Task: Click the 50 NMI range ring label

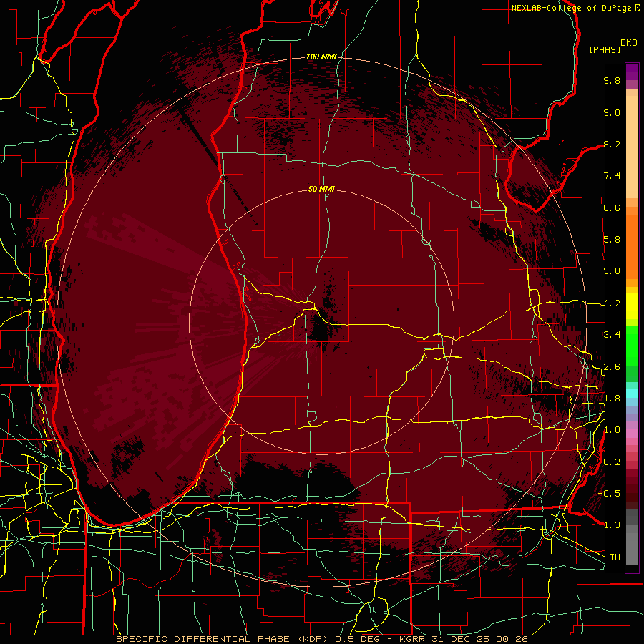Action: pyautogui.click(x=321, y=189)
